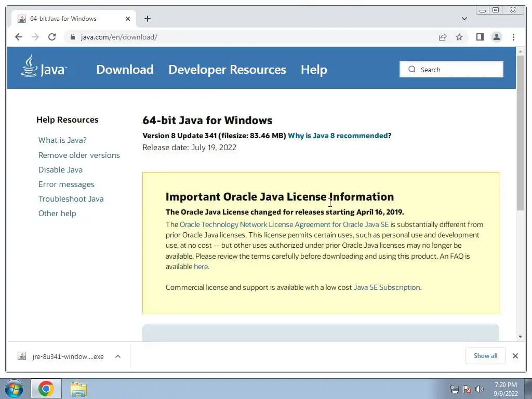Open the Java SE Subscription link

click(387, 287)
